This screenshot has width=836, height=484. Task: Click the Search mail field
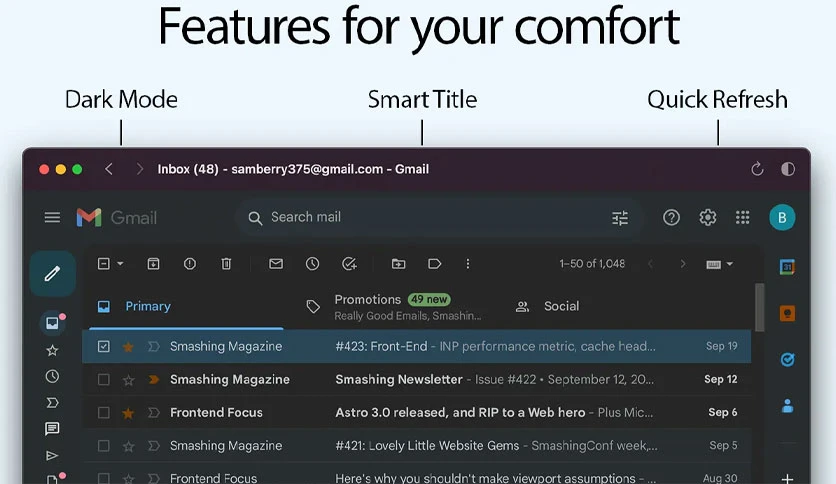click(x=439, y=217)
